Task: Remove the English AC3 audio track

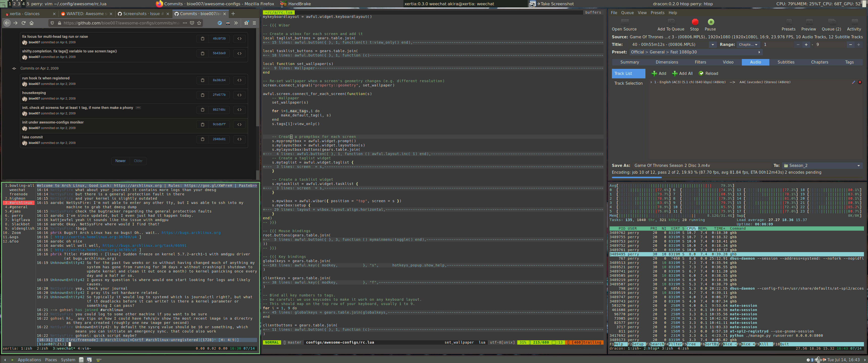Action: (860, 82)
